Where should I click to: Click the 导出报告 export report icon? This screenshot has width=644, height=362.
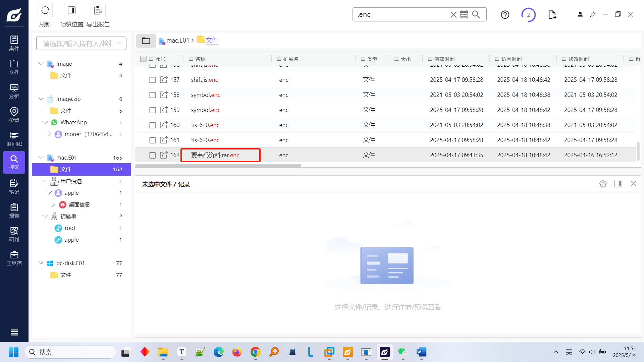point(98,10)
